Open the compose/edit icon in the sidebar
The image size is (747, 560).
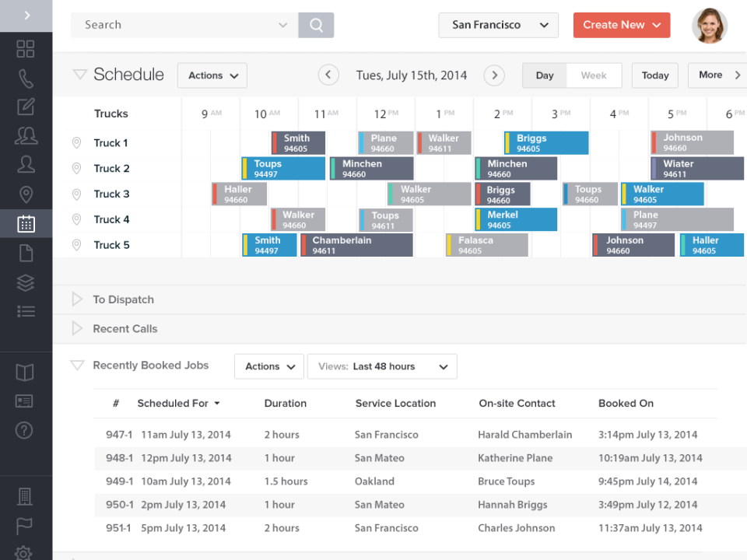26,108
